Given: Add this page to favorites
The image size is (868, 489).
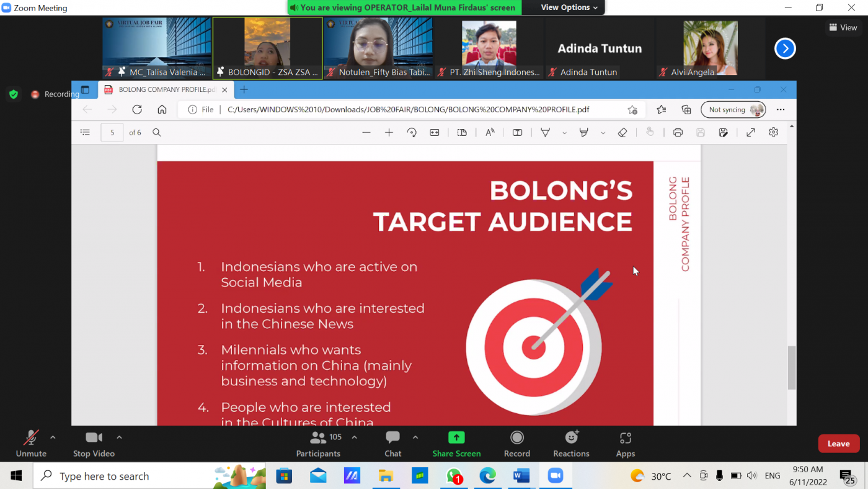Looking at the screenshot, I should (x=632, y=109).
